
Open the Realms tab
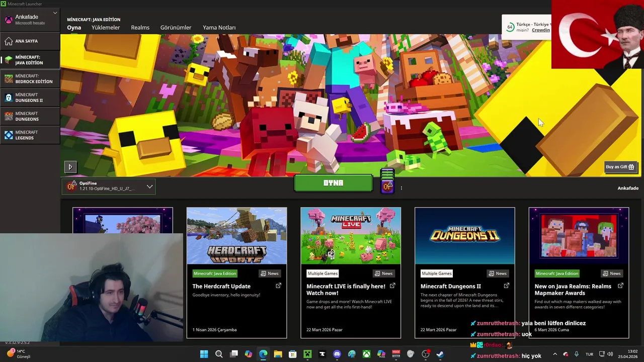(140, 28)
